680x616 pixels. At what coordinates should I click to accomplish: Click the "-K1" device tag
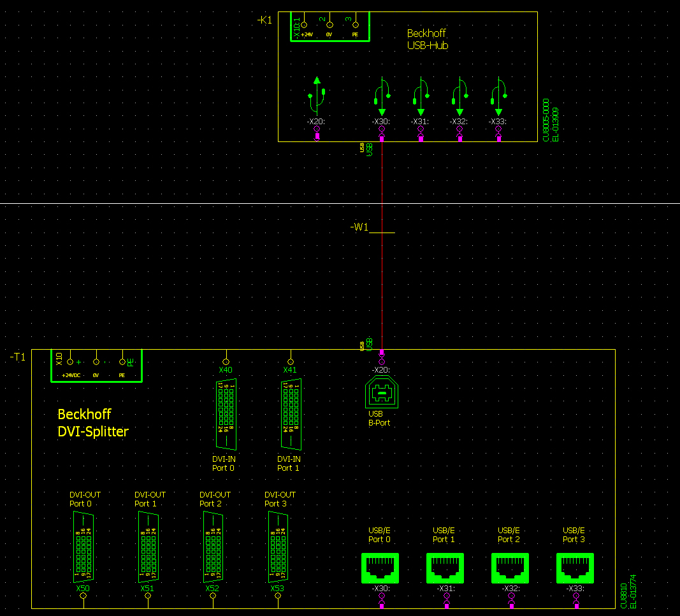click(264, 20)
